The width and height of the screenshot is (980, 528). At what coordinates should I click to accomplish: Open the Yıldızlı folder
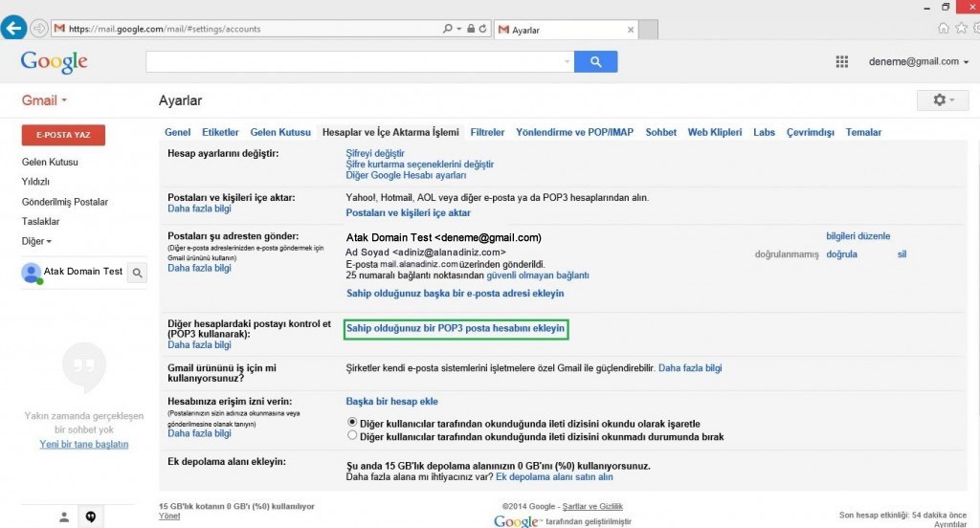tap(35, 181)
